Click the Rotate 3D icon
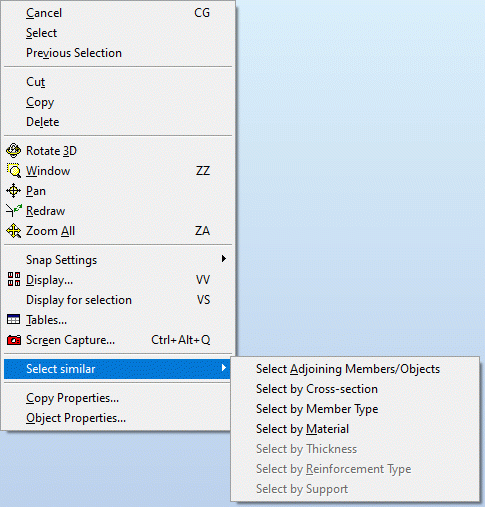 14,151
